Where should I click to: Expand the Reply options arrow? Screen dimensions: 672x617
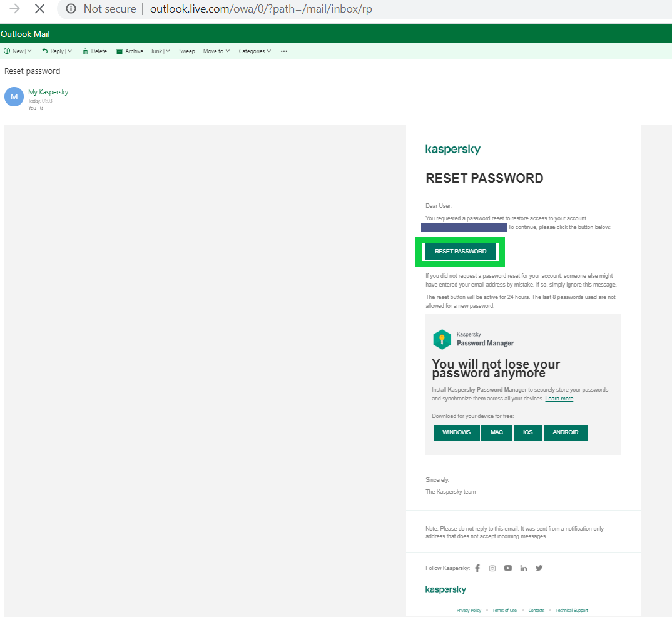coord(69,51)
